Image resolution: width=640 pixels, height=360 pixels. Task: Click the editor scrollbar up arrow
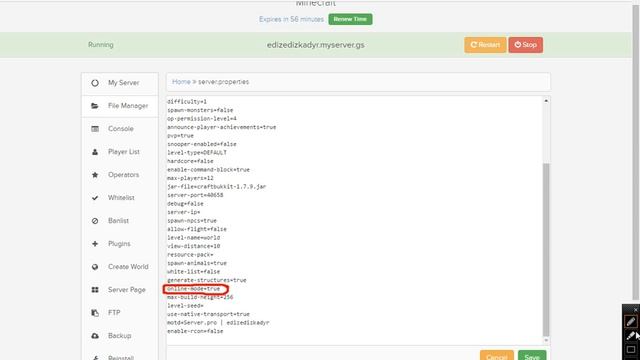[546, 101]
